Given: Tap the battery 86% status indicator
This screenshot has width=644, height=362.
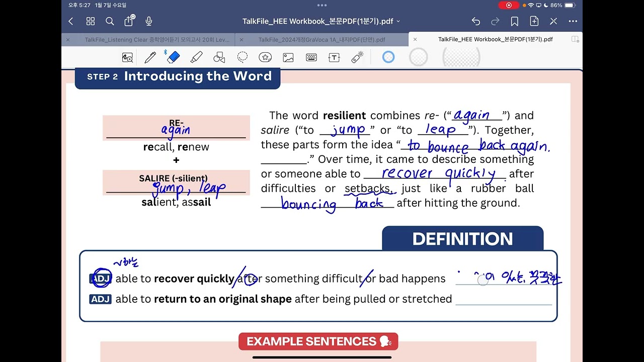Looking at the screenshot, I should (563, 5).
